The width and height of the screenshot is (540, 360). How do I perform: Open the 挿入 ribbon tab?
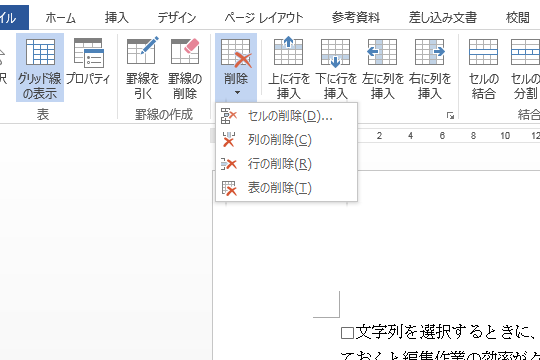(117, 17)
